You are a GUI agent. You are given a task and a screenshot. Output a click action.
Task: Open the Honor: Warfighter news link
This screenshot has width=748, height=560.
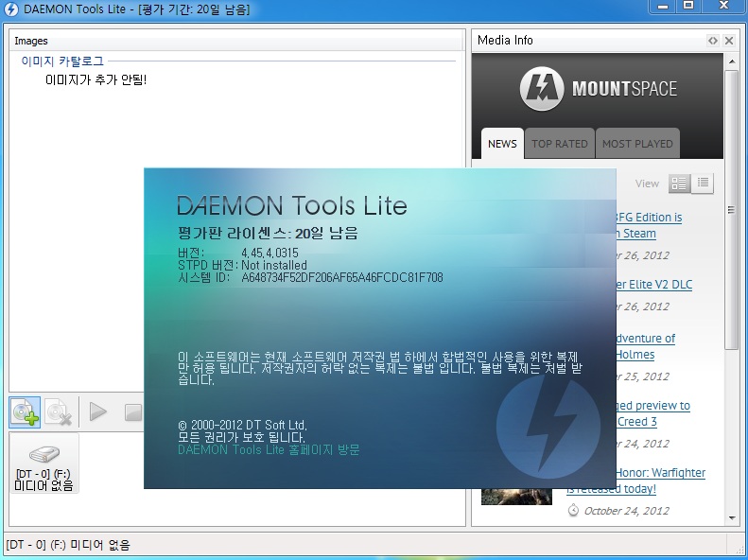click(x=658, y=473)
